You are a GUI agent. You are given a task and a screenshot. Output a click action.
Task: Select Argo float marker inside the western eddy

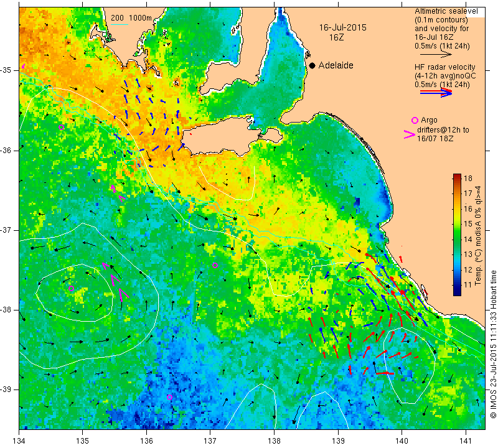tap(71, 288)
